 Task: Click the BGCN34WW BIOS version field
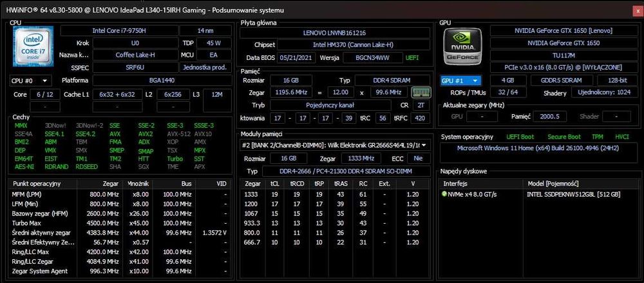tap(372, 58)
